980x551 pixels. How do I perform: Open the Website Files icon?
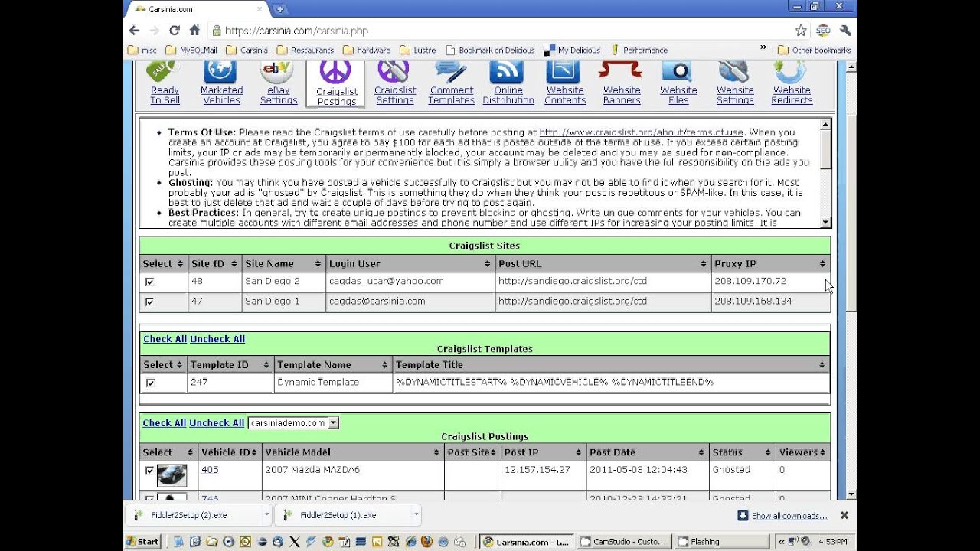tap(678, 72)
